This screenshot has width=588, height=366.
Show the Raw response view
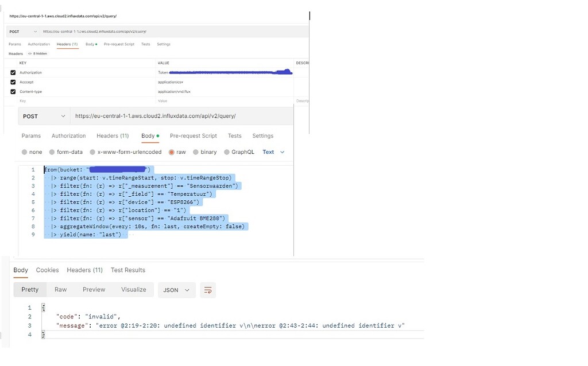60,290
